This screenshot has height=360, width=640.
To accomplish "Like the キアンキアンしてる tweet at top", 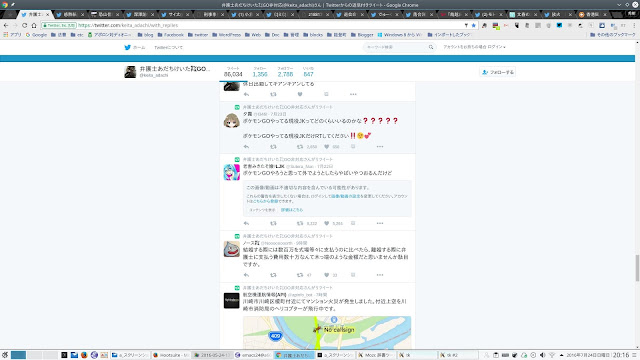I will pyautogui.click(x=300, y=94).
